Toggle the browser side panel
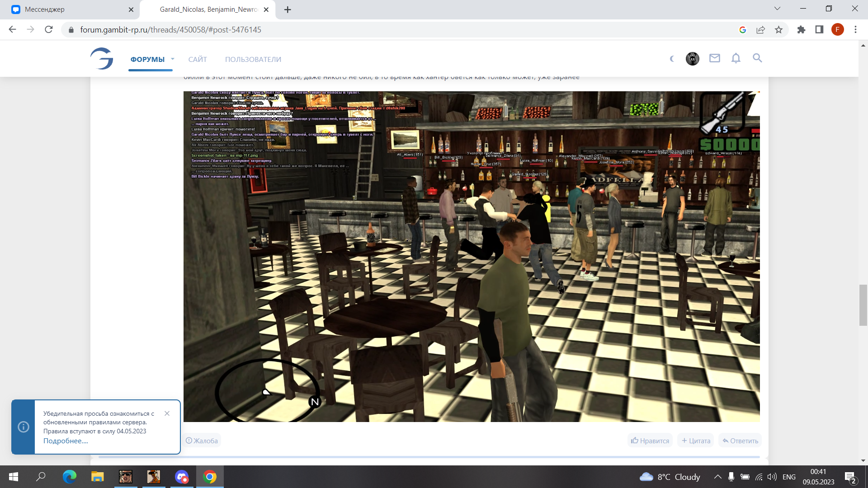The width and height of the screenshot is (868, 488). tap(819, 30)
